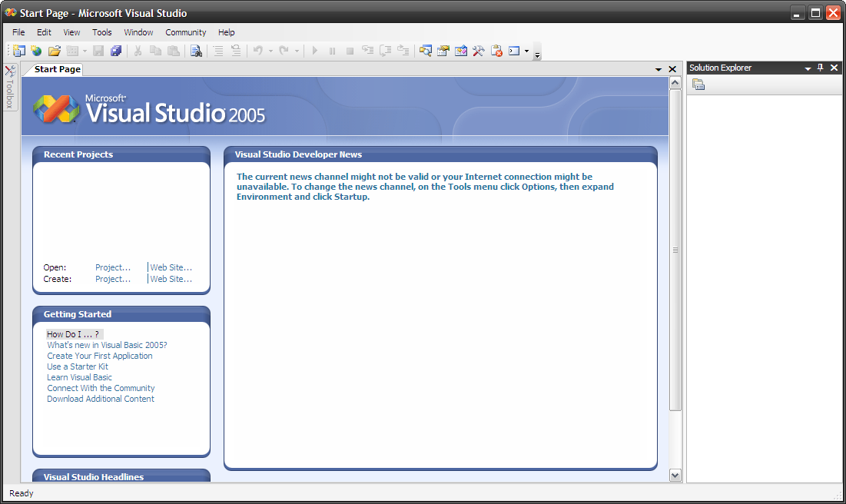The image size is (846, 504).
Task: Open the Solution Explorer via its toolbar icon
Action: (x=426, y=51)
